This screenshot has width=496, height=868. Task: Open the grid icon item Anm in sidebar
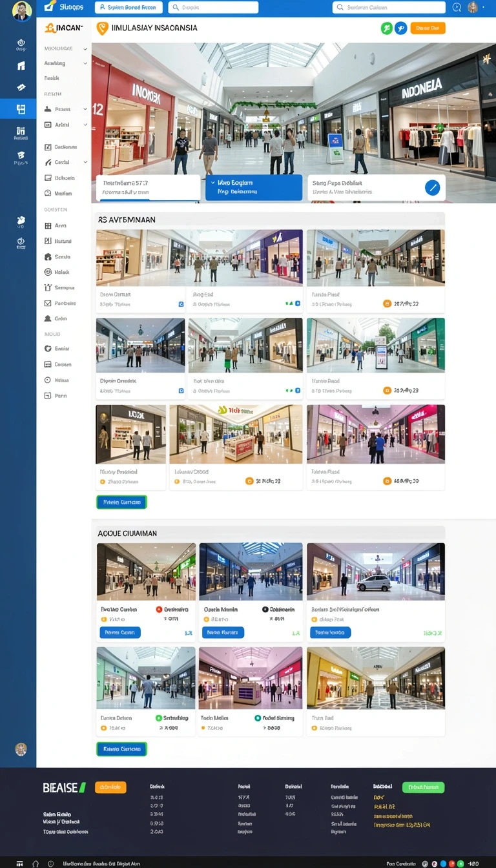point(56,226)
